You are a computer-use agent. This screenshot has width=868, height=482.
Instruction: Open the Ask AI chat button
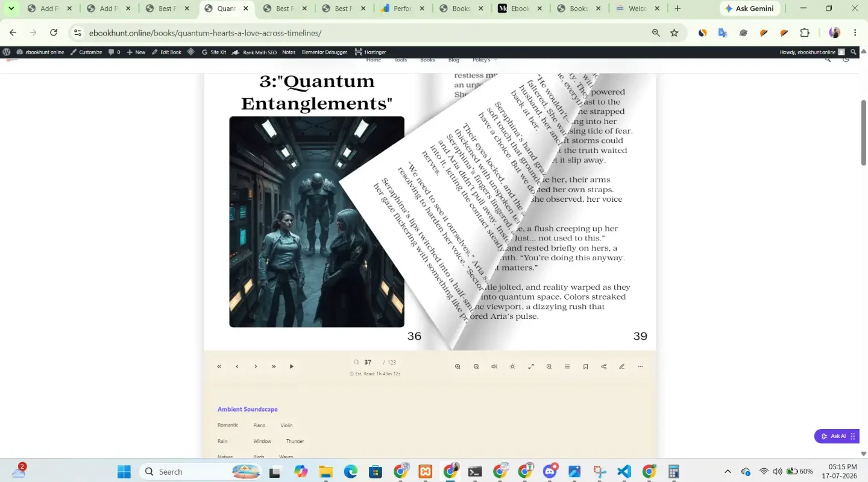tap(837, 436)
